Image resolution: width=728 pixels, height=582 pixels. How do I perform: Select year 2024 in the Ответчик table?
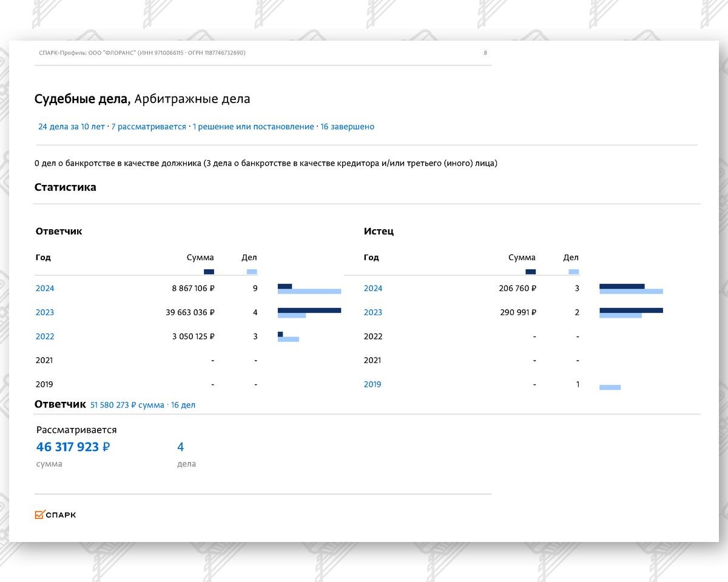click(45, 289)
